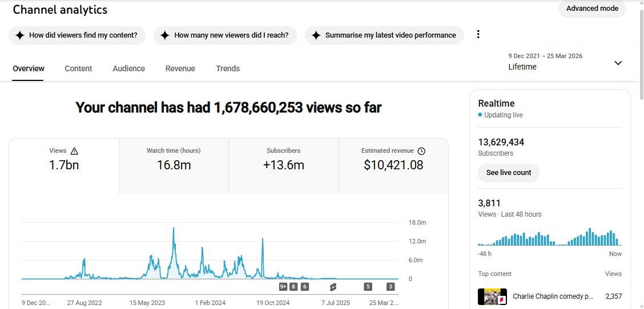
Task: Switch to the Content tab
Action: pyautogui.click(x=78, y=68)
